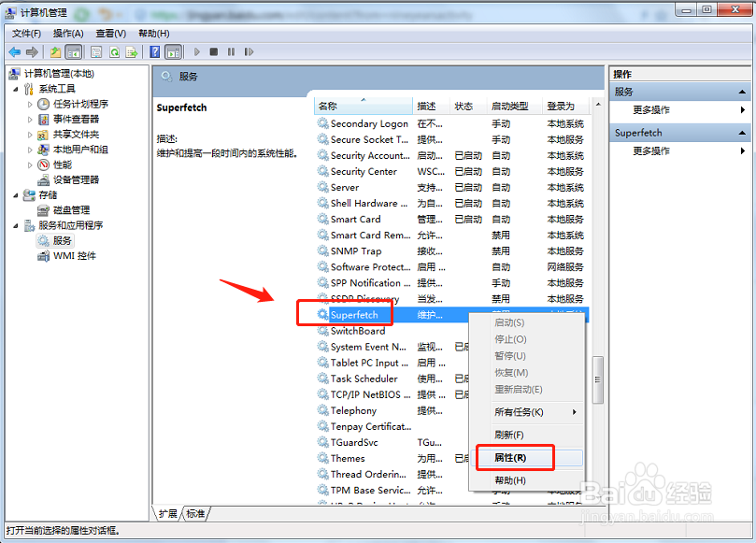
Task: Sort by the 状态 column header
Action: [x=468, y=107]
